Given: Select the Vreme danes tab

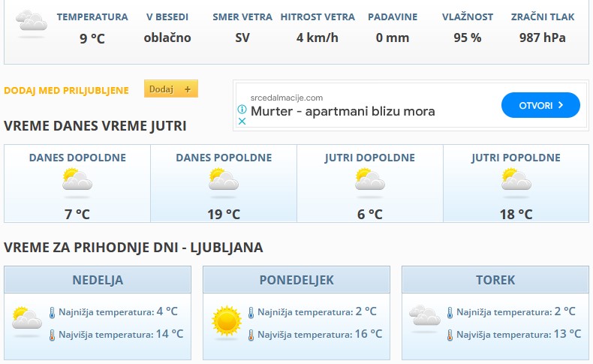Looking at the screenshot, I should coord(50,126).
